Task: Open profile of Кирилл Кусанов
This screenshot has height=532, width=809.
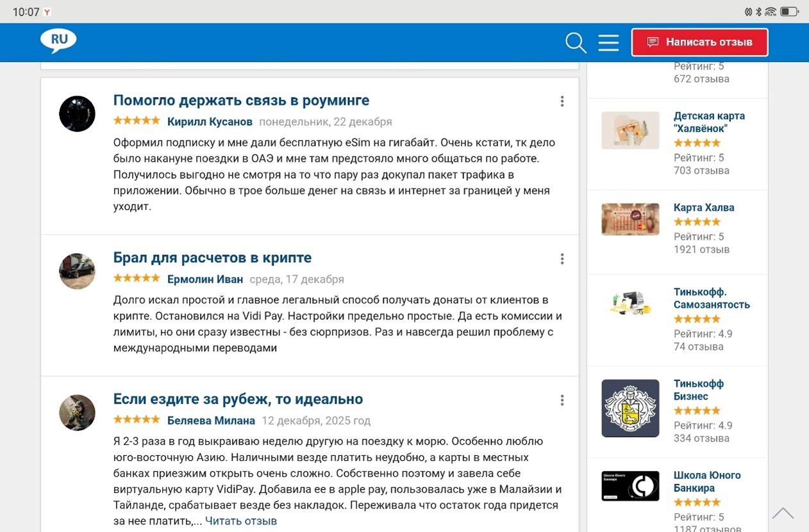Action: [x=210, y=121]
